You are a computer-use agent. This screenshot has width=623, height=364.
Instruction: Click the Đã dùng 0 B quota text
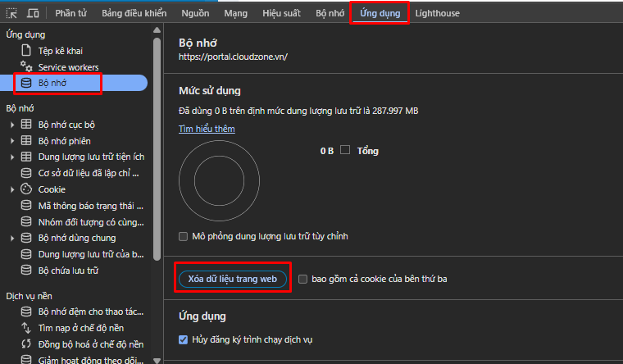[x=298, y=111]
